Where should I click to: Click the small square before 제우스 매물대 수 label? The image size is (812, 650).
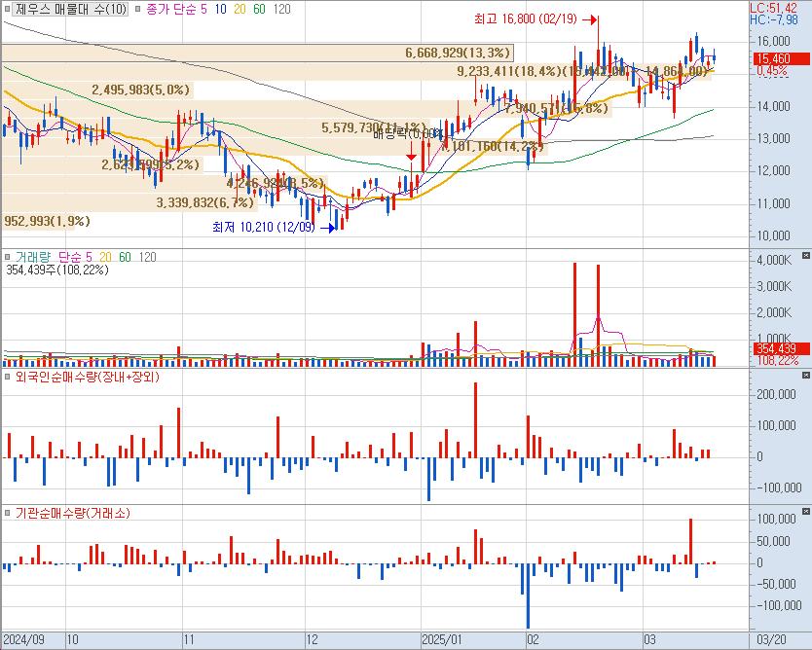[x=8, y=9]
